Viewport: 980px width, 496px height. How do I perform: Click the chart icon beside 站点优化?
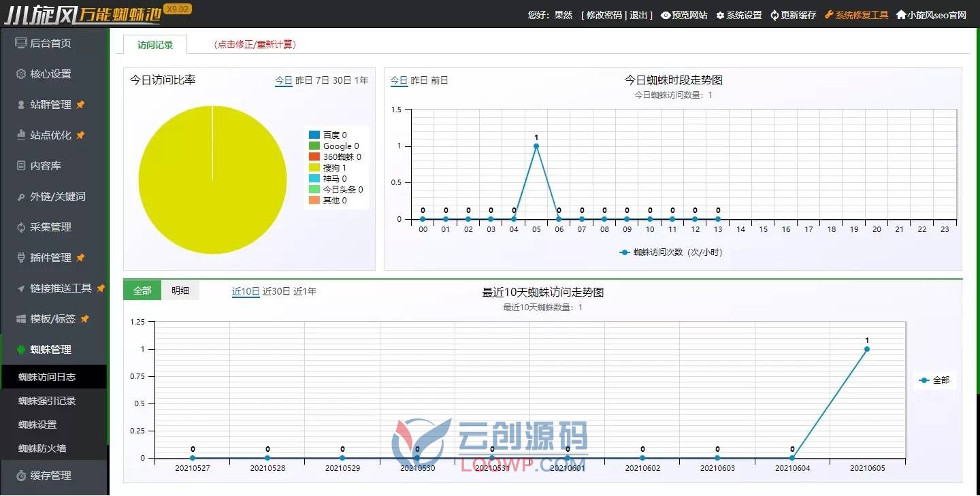click(21, 135)
